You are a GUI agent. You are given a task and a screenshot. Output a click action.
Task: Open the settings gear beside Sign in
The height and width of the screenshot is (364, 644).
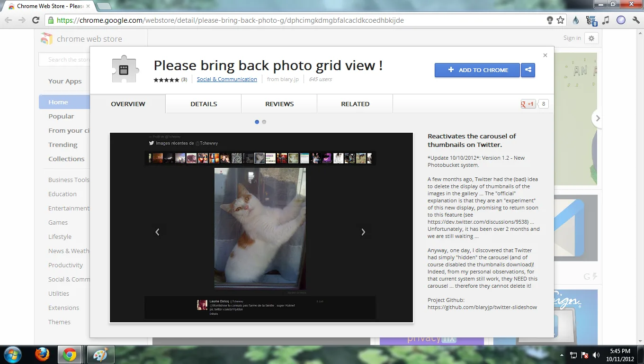click(x=591, y=38)
